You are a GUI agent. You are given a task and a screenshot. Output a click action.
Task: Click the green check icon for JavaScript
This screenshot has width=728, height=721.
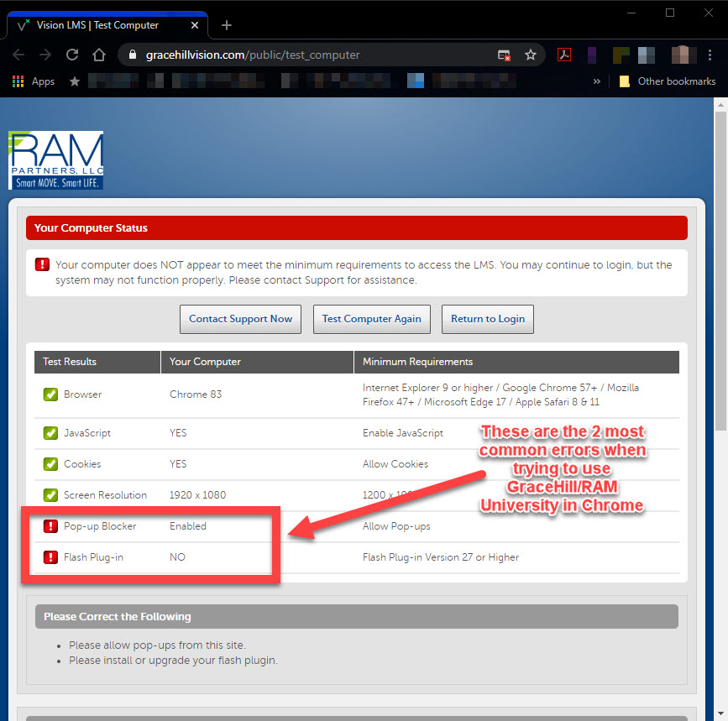[50, 433]
